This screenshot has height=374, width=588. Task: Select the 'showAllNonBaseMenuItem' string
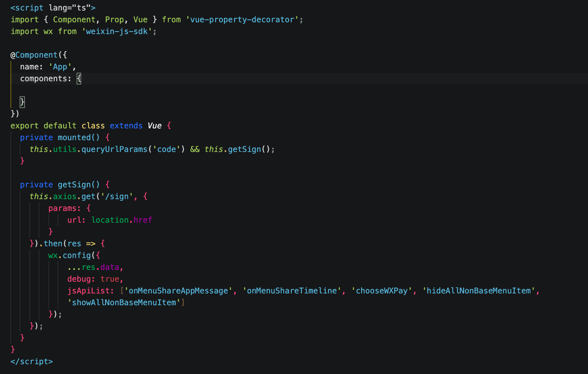click(x=124, y=303)
